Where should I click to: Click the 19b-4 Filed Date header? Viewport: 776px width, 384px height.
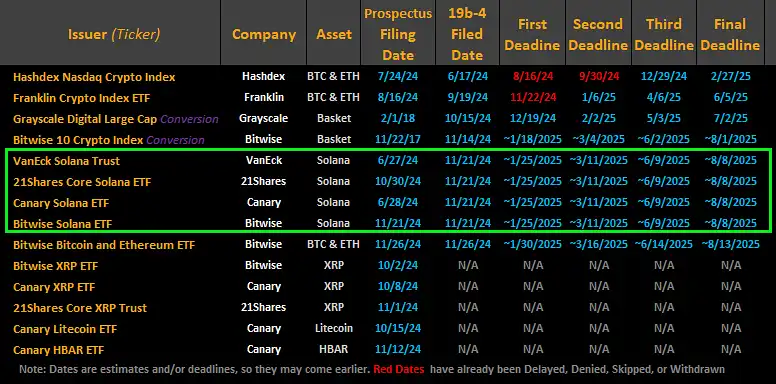467,34
